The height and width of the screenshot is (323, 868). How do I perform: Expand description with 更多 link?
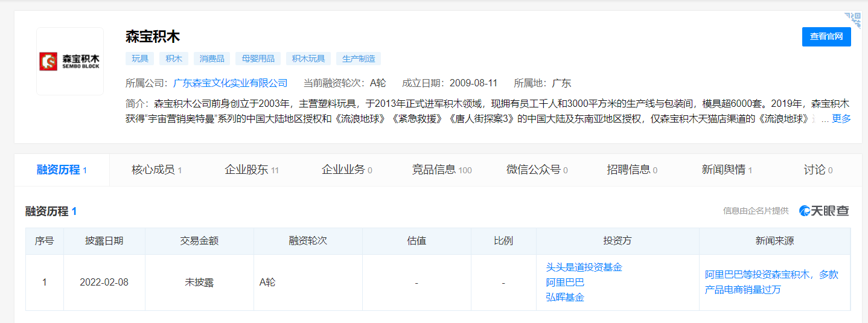click(x=841, y=118)
